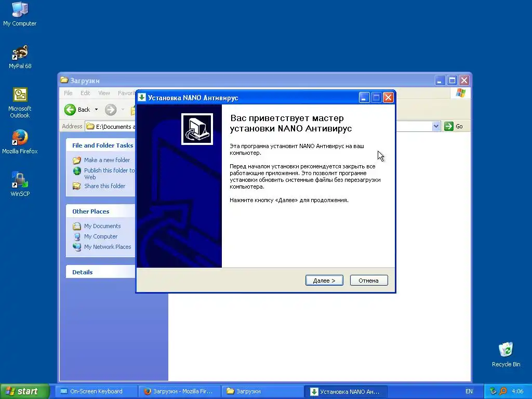
Task: Open WinSCP desktop icon
Action: pyautogui.click(x=20, y=184)
